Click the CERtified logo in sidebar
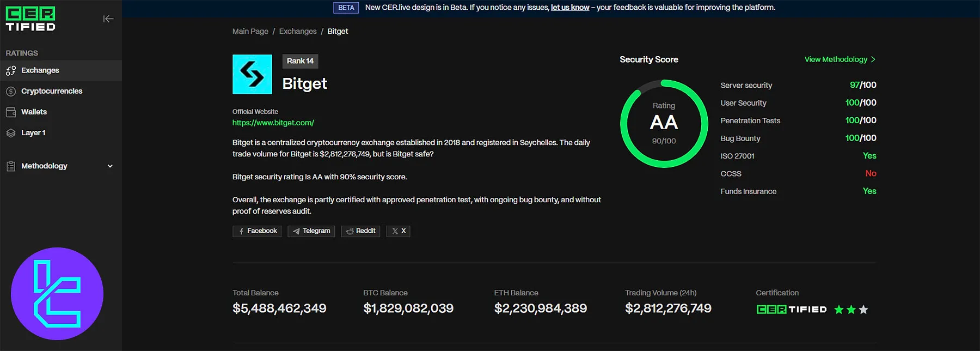This screenshot has height=351, width=980. point(30,19)
